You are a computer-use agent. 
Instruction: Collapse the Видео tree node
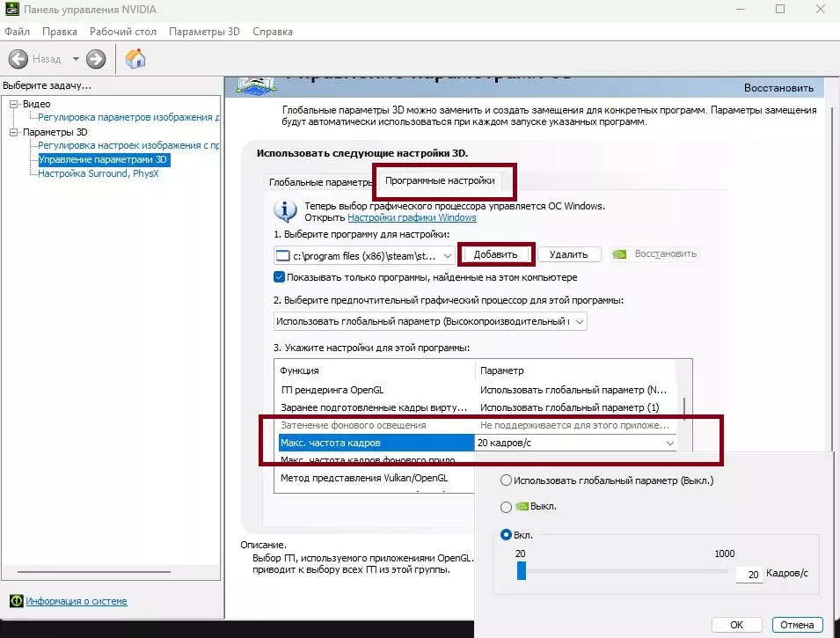(13, 104)
